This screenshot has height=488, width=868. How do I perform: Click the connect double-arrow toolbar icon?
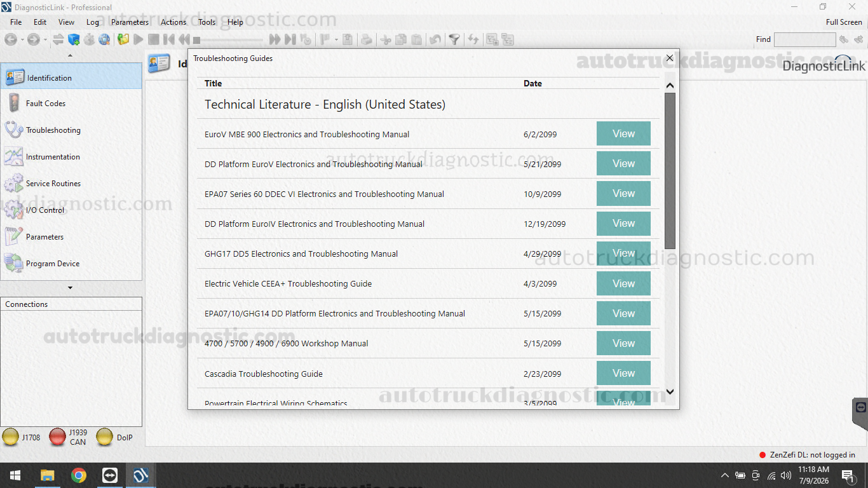pyautogui.click(x=58, y=39)
